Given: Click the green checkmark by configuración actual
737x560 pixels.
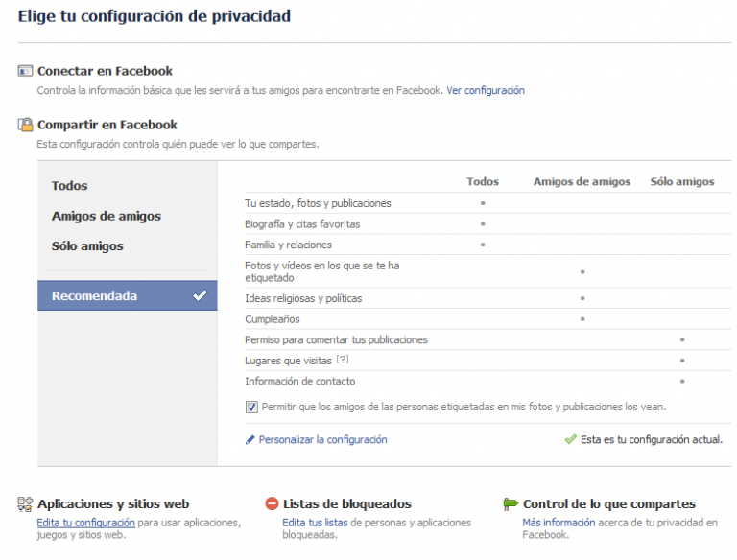Looking at the screenshot, I should [570, 440].
